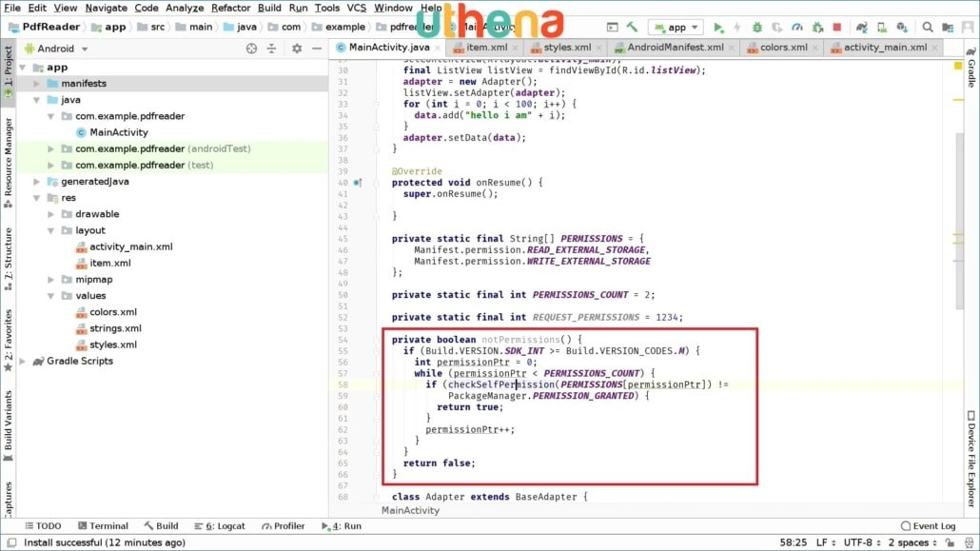The width and height of the screenshot is (980, 551).
Task: Run the app with the green play icon
Action: [x=718, y=27]
